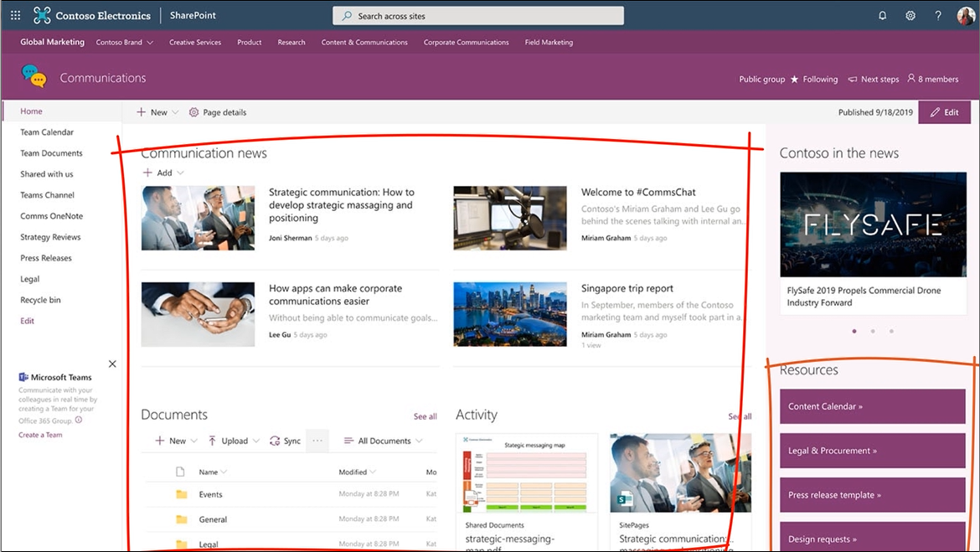Open the Modified column sort dropdown
Screen dimensions: 980x552
pyautogui.click(x=373, y=472)
